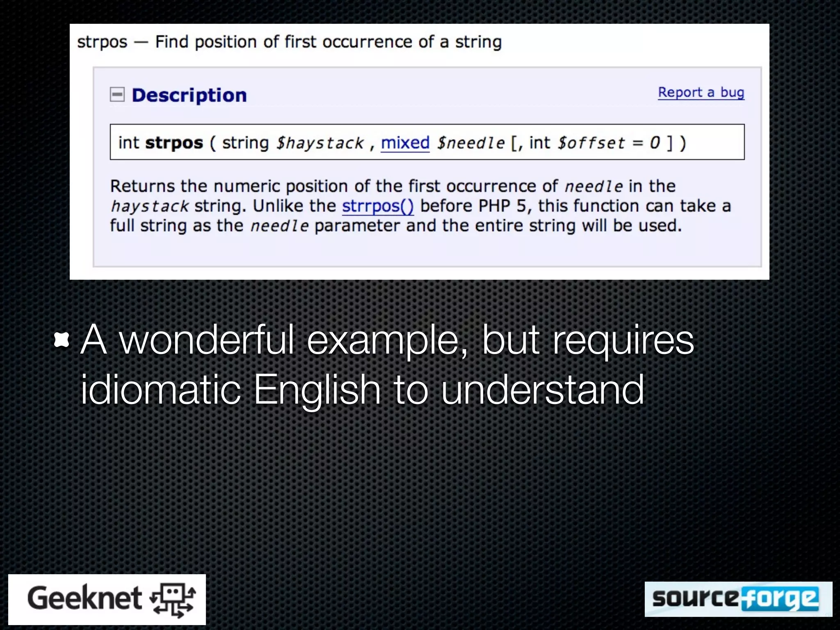Click the Description heading
Viewport: 840px width, 630px height.
(189, 95)
